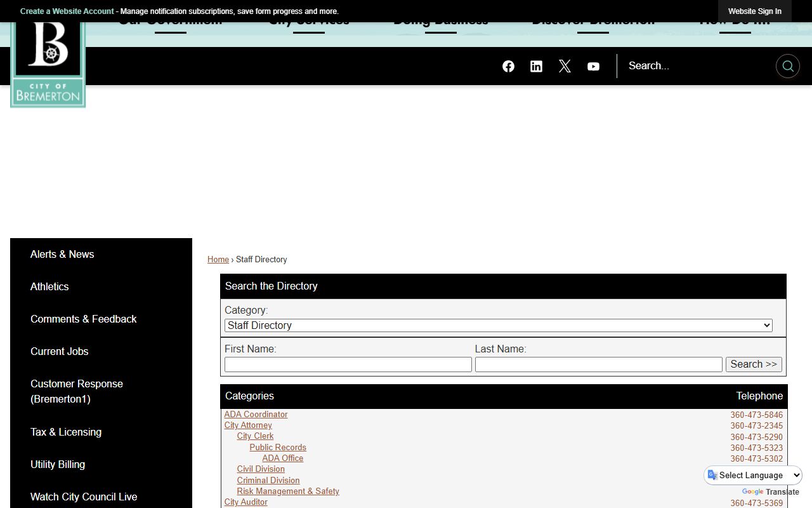Open the Civil Division category link
Screen dimensions: 812x508
click(x=261, y=469)
